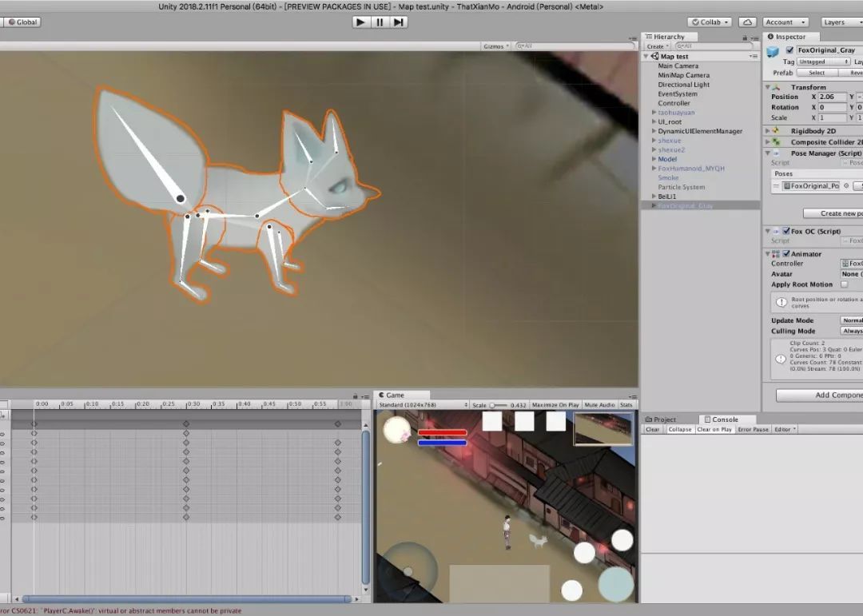Click Clear button in Console

[x=653, y=430]
